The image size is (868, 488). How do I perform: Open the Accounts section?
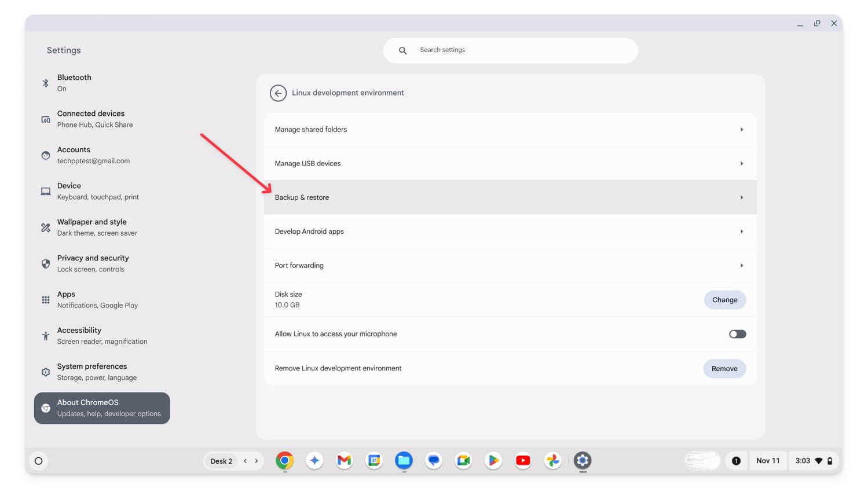(x=102, y=155)
